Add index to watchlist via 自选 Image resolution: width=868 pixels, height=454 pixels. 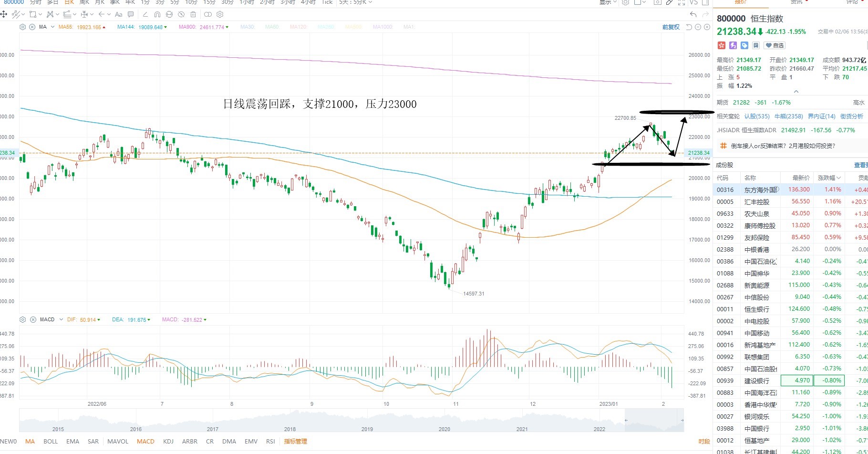click(x=775, y=45)
